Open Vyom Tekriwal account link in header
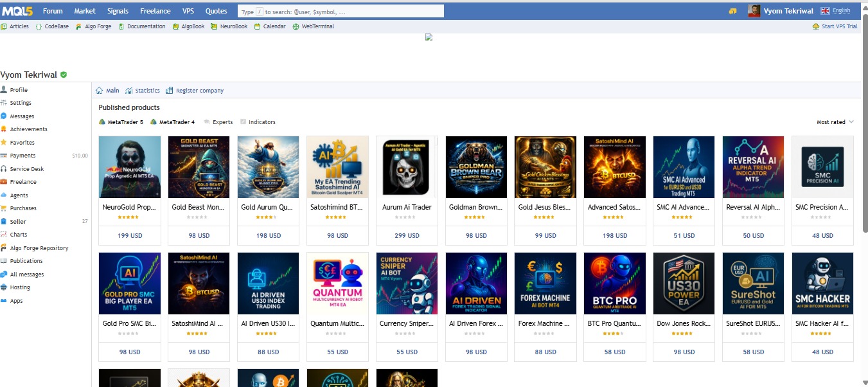 click(x=788, y=11)
